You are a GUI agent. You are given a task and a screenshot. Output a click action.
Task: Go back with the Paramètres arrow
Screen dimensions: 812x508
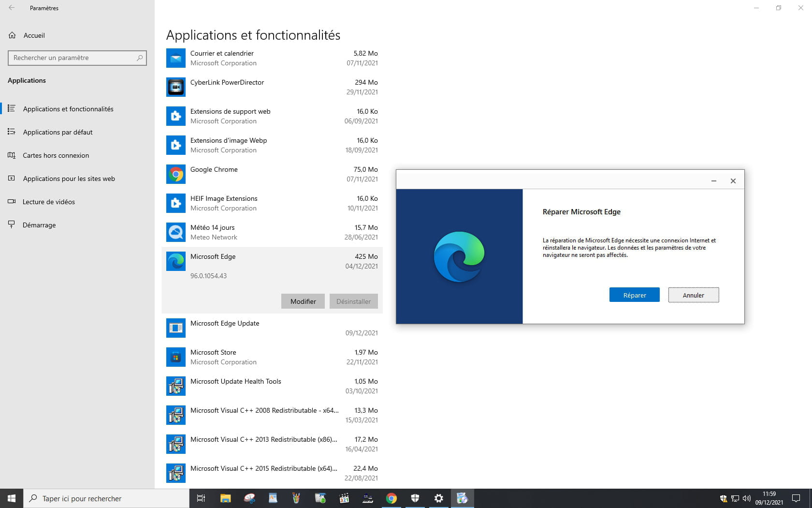point(12,8)
